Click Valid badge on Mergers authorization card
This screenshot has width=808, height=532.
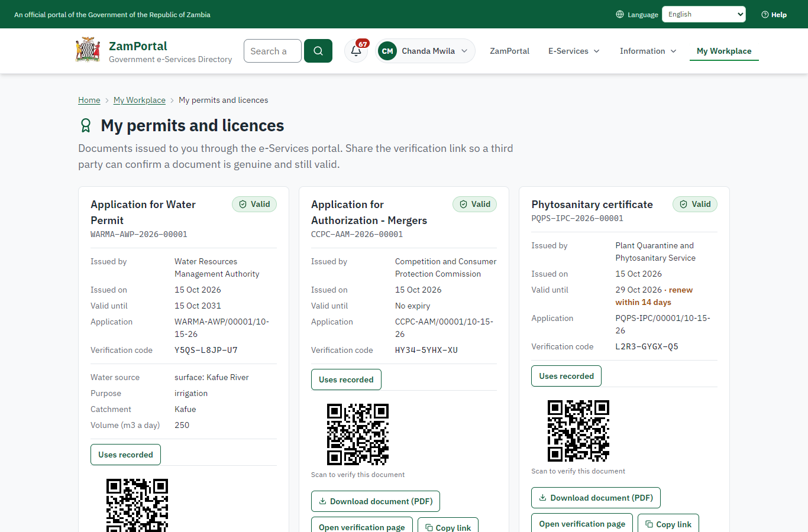(x=475, y=204)
